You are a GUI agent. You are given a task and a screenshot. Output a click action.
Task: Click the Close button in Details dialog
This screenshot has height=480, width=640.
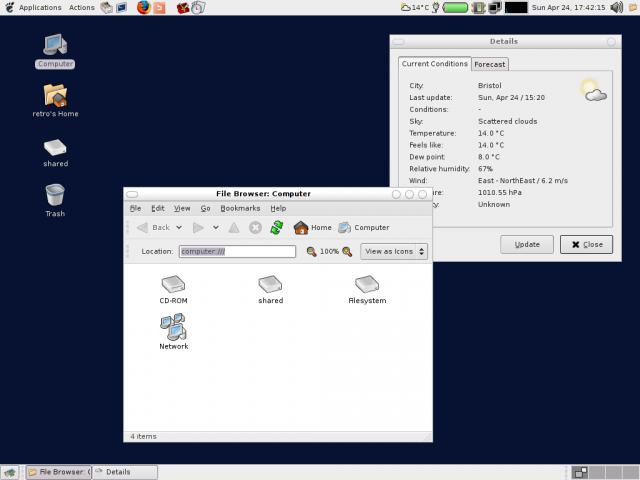[x=586, y=244]
